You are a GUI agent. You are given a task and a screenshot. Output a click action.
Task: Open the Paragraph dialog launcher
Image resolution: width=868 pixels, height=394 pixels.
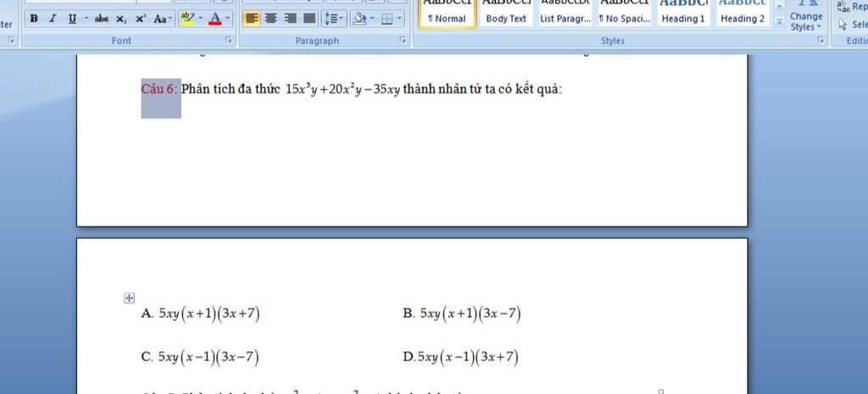(x=403, y=40)
